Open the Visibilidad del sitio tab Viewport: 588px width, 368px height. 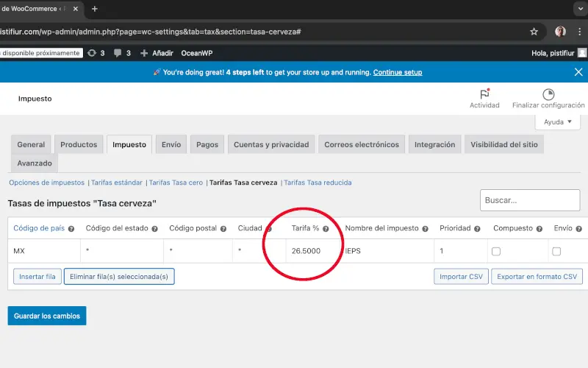pos(504,144)
